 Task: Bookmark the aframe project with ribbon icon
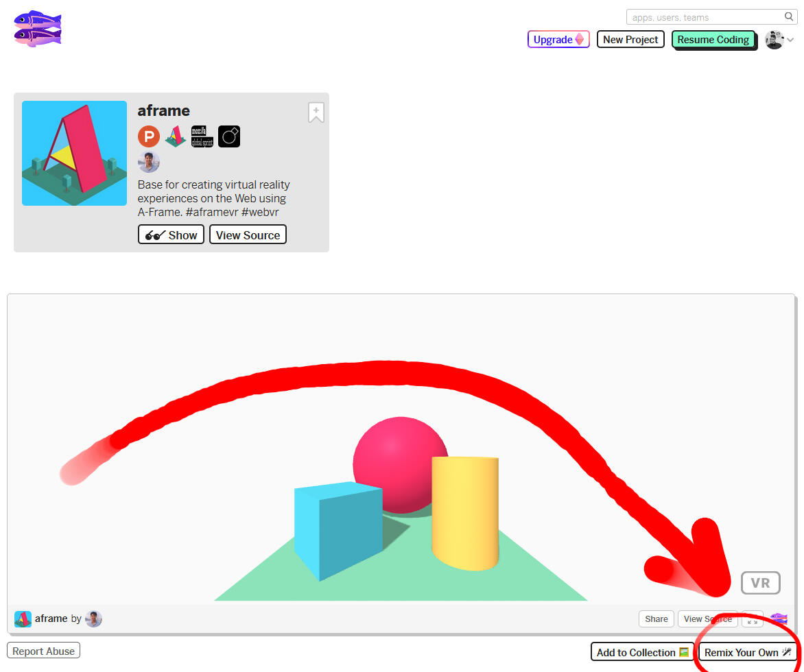point(316,112)
